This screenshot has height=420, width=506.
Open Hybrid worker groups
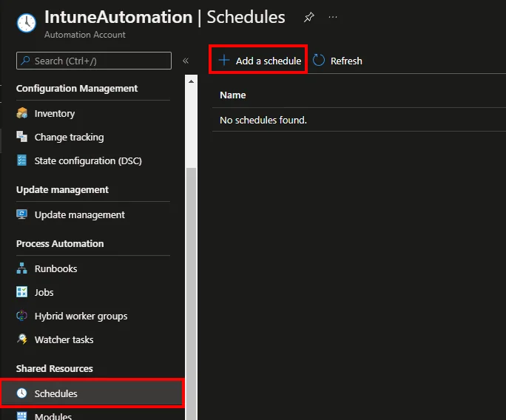pos(81,316)
